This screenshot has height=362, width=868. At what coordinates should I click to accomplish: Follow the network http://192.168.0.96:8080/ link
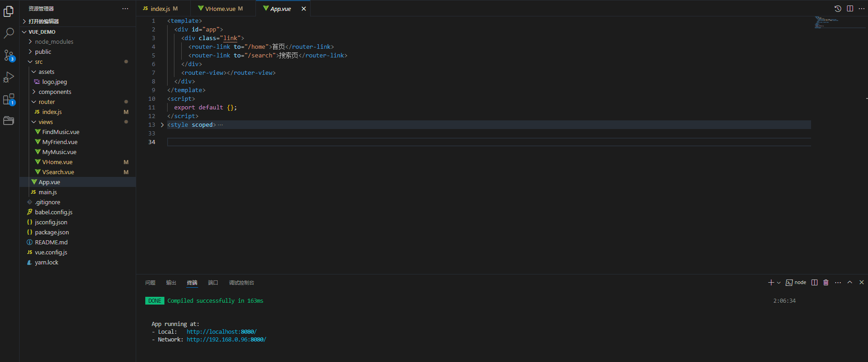point(226,340)
